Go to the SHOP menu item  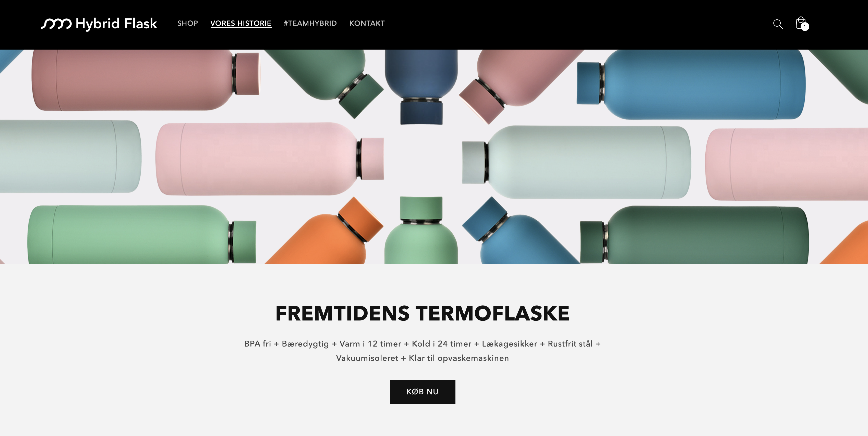point(188,23)
